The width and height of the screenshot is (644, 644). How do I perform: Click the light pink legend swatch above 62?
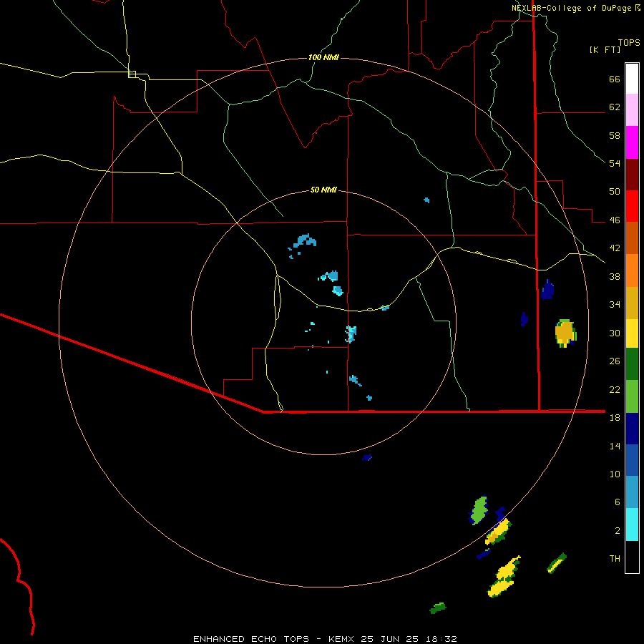coord(632,109)
